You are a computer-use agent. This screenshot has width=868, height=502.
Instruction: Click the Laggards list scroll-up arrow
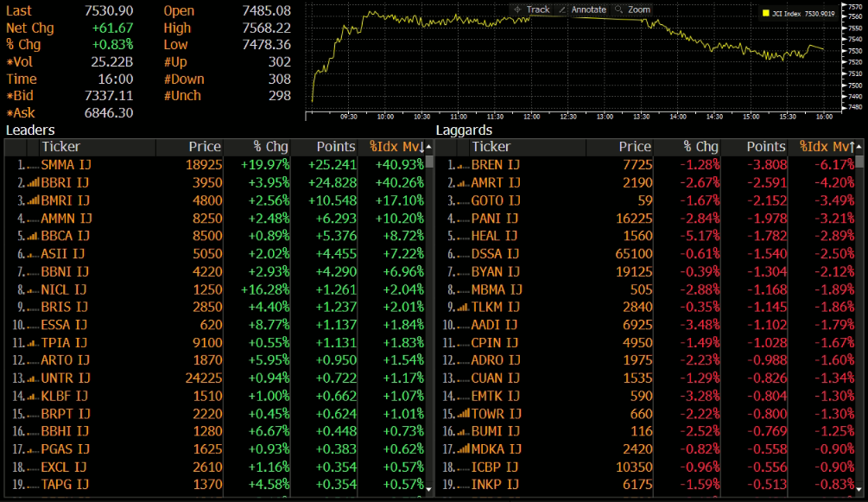(x=859, y=147)
